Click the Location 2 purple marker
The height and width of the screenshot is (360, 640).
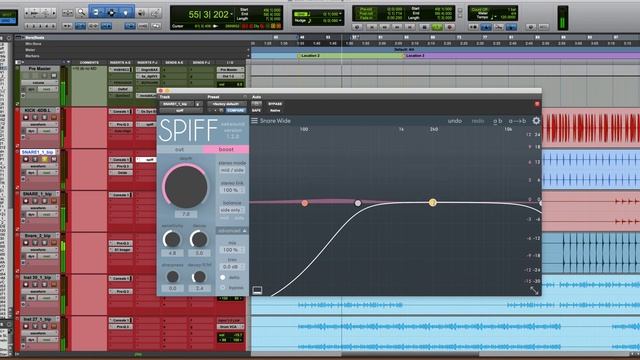coord(416,56)
